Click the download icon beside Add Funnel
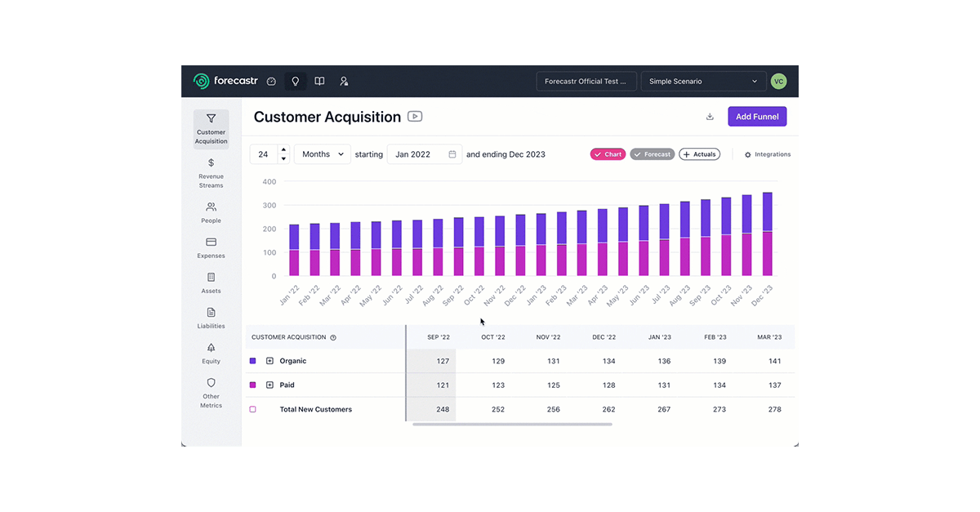Image resolution: width=980 pixels, height=512 pixels. (710, 117)
